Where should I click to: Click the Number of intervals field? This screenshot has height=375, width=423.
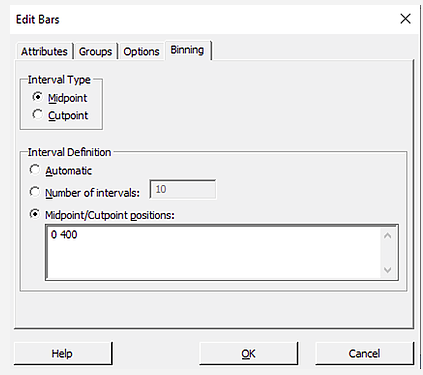pyautogui.click(x=183, y=189)
